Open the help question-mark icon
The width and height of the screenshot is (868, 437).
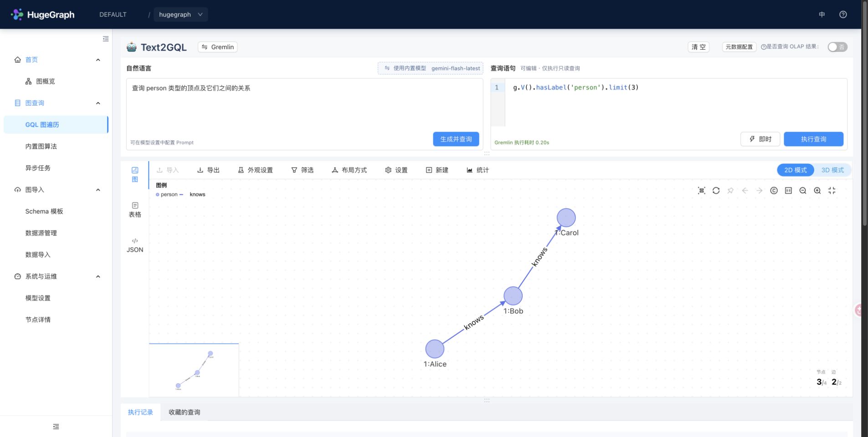tap(843, 15)
